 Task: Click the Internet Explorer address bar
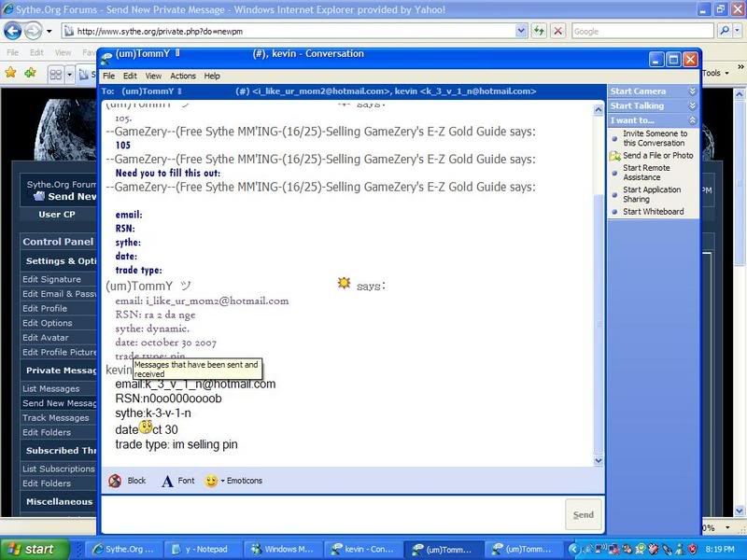click(x=289, y=32)
